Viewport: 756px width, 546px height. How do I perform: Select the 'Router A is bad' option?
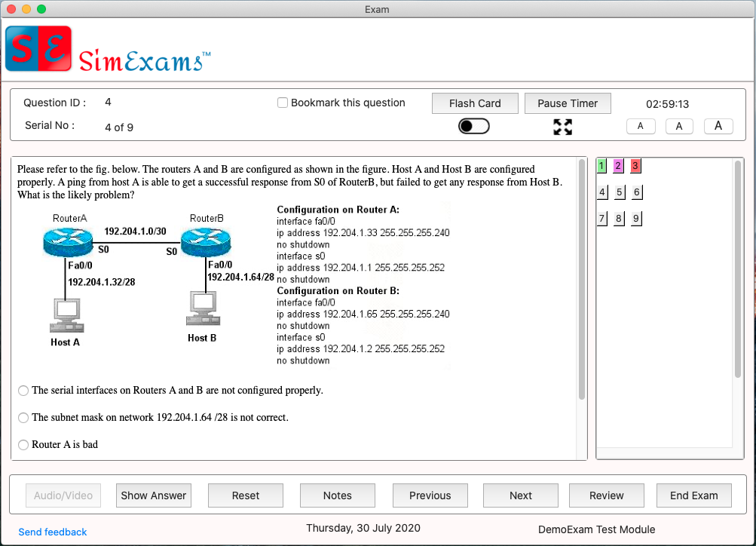[23, 445]
